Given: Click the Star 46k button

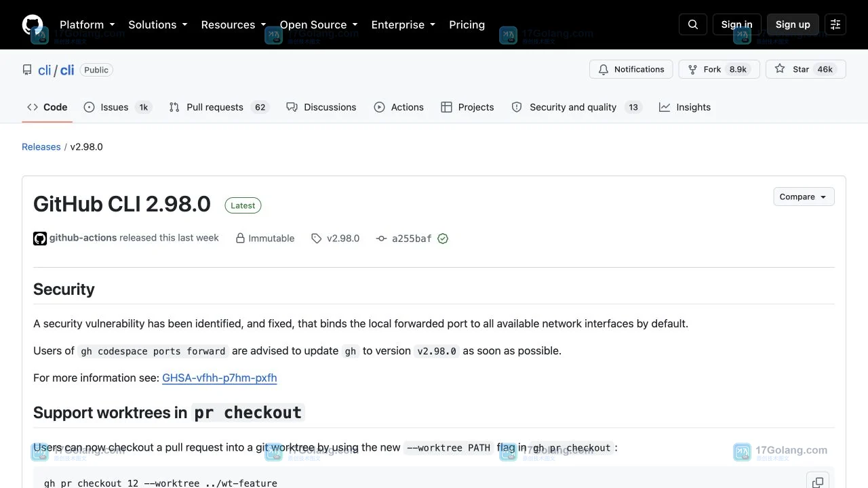Looking at the screenshot, I should coord(806,69).
